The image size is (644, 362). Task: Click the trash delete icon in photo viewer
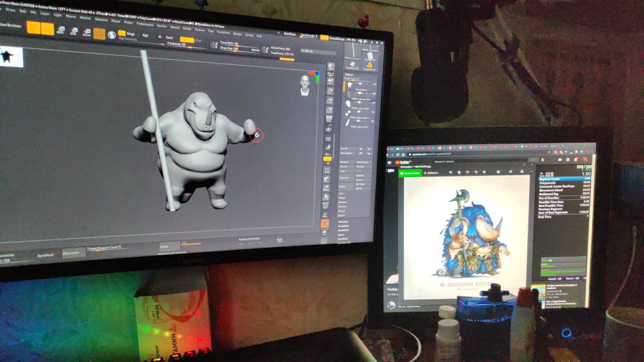point(459,172)
